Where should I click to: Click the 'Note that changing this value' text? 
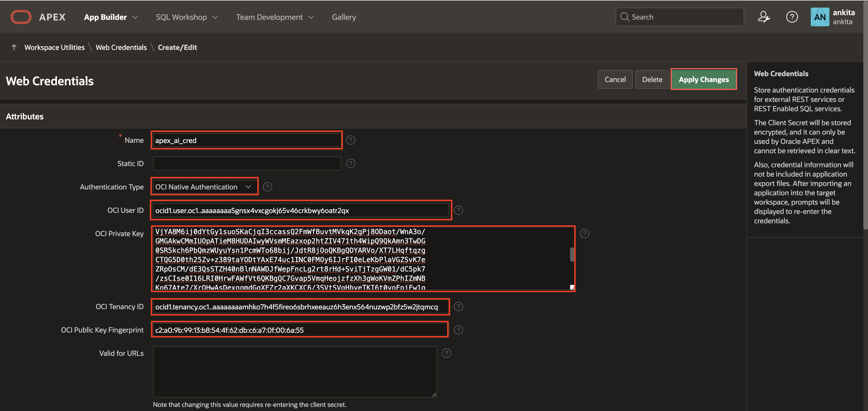coord(249,405)
